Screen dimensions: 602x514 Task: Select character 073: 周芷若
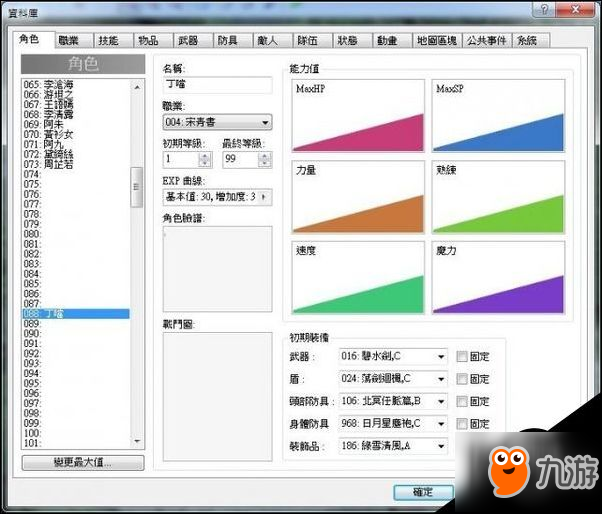[76, 164]
